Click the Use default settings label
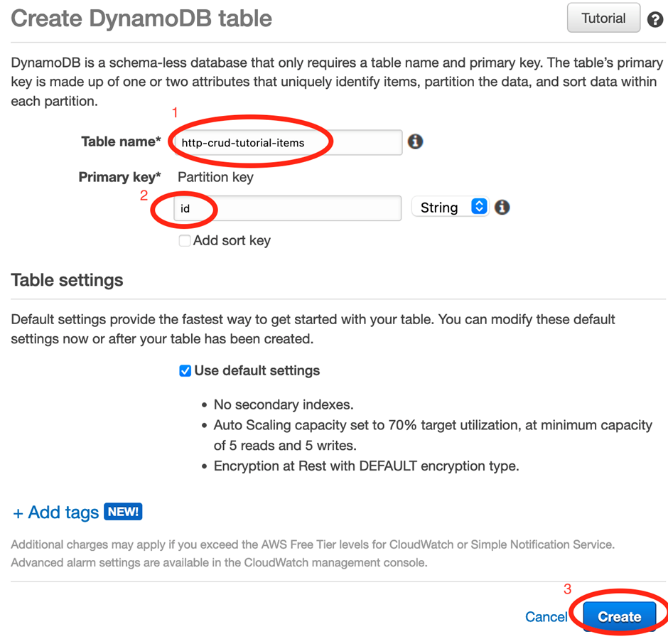This screenshot has width=668, height=644. 257,371
